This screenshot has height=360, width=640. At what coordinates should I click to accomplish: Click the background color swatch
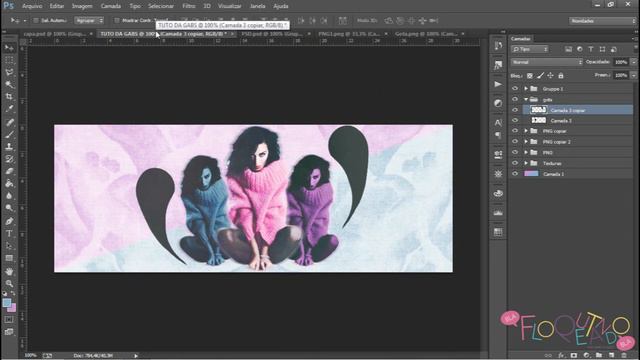pos(13,308)
